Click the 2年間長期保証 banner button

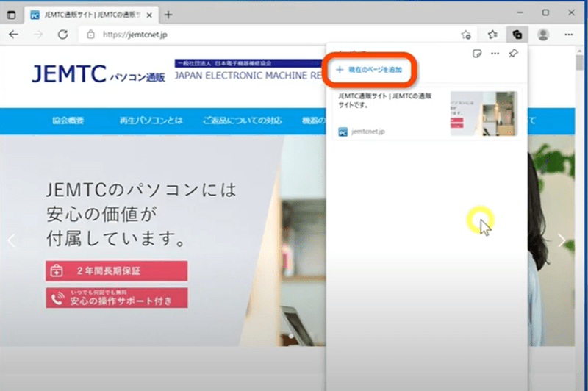[117, 270]
